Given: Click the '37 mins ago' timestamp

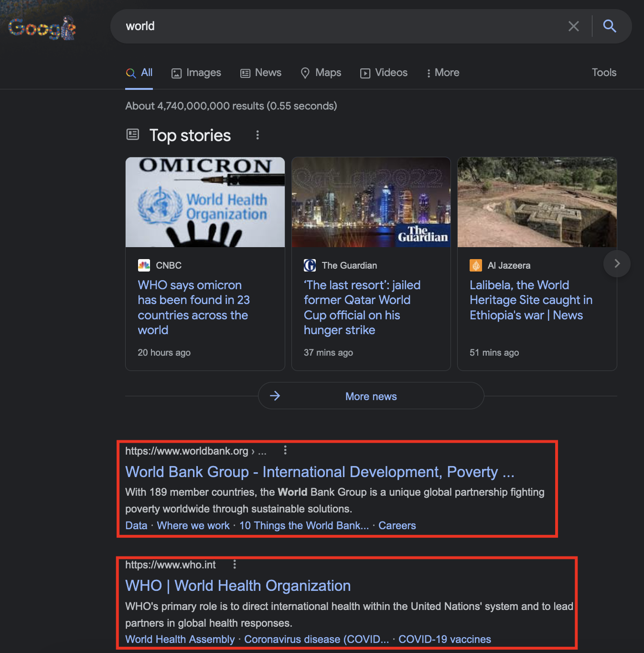Looking at the screenshot, I should click(328, 352).
